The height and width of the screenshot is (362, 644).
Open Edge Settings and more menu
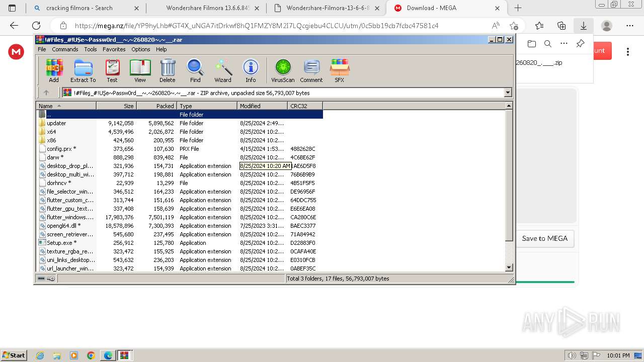630,26
